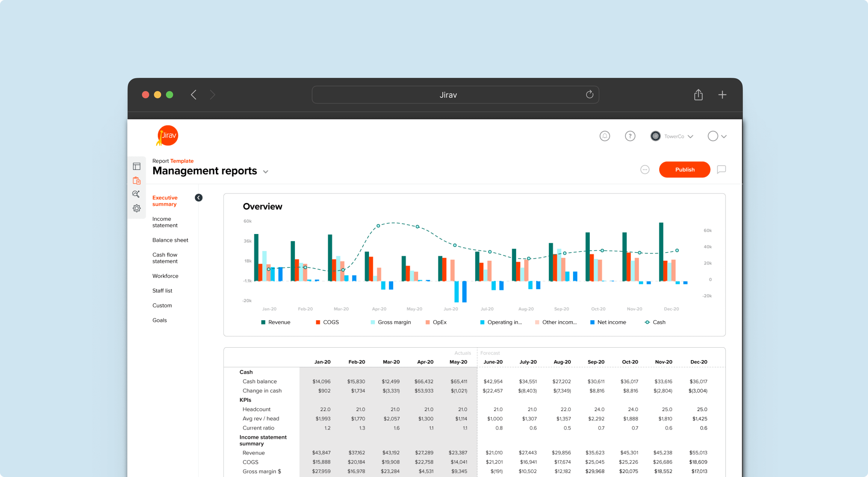Open the user profile dropdown chevron

point(724,137)
